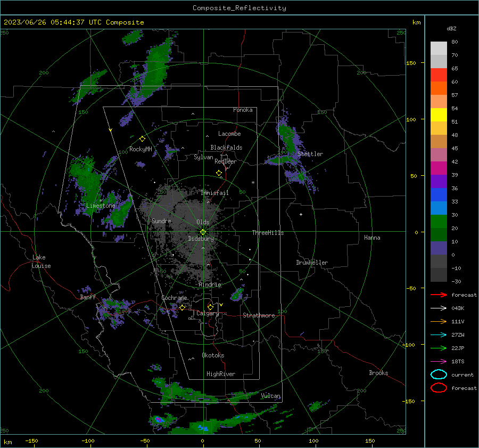The image size is (479, 448).
Task: Click the Sundre label
Action: click(161, 221)
